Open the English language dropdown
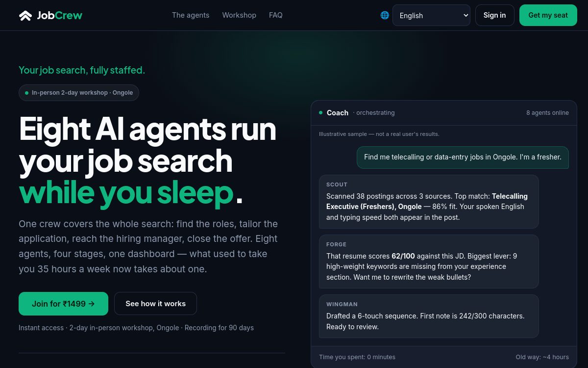The height and width of the screenshot is (368, 588). pos(431,15)
